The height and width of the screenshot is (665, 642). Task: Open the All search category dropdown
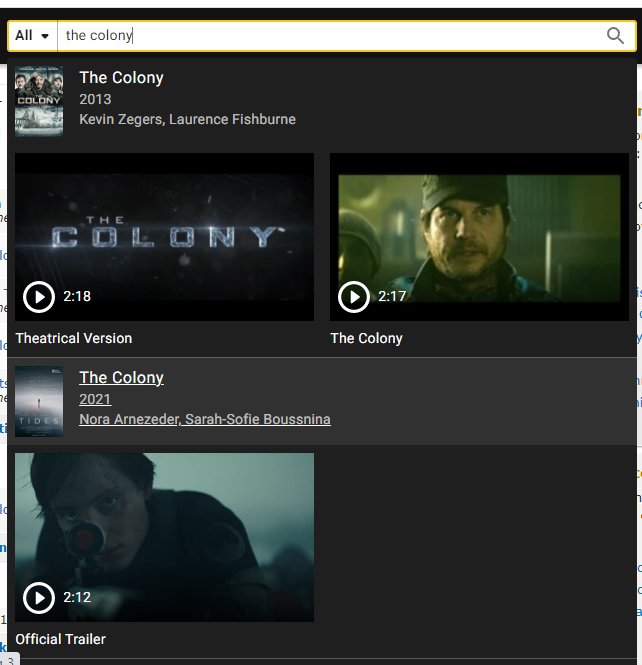click(32, 36)
